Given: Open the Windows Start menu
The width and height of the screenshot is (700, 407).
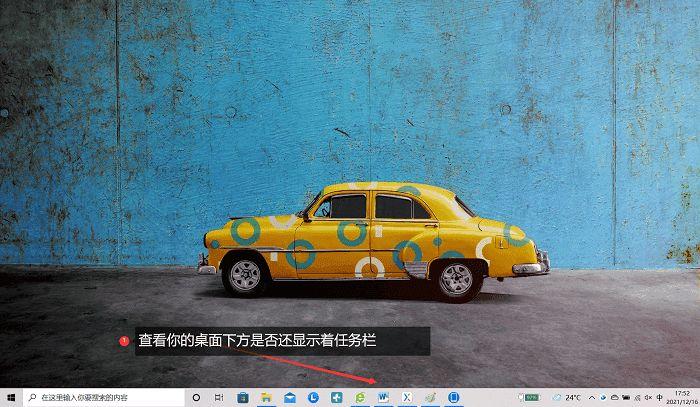Looking at the screenshot, I should [11, 397].
